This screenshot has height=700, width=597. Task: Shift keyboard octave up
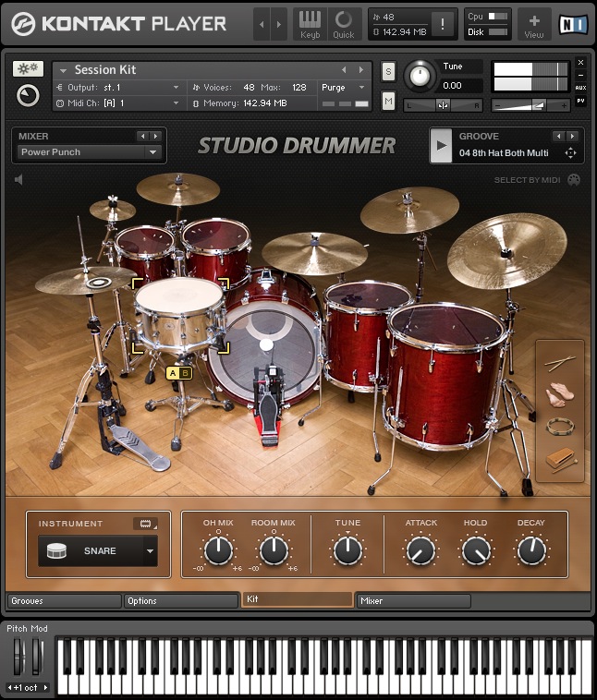(45, 687)
